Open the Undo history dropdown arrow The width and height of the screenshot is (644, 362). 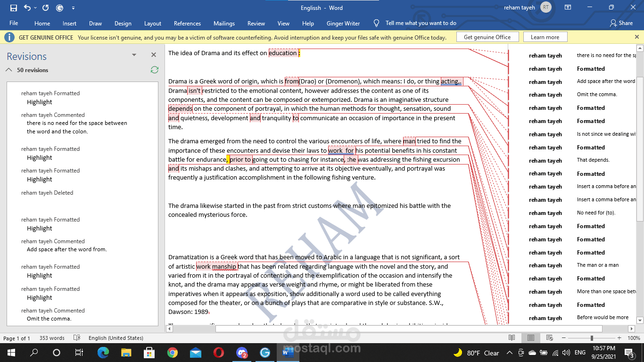[36, 8]
